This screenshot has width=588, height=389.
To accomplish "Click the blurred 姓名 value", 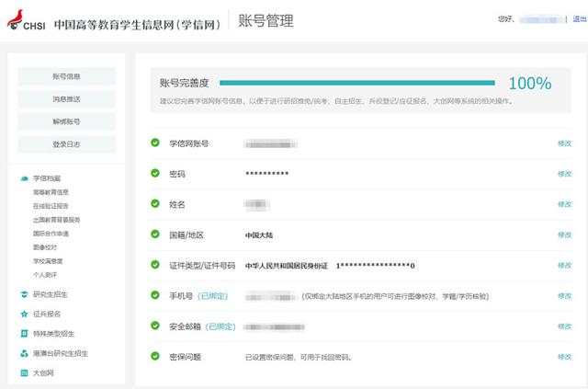I will [257, 205].
